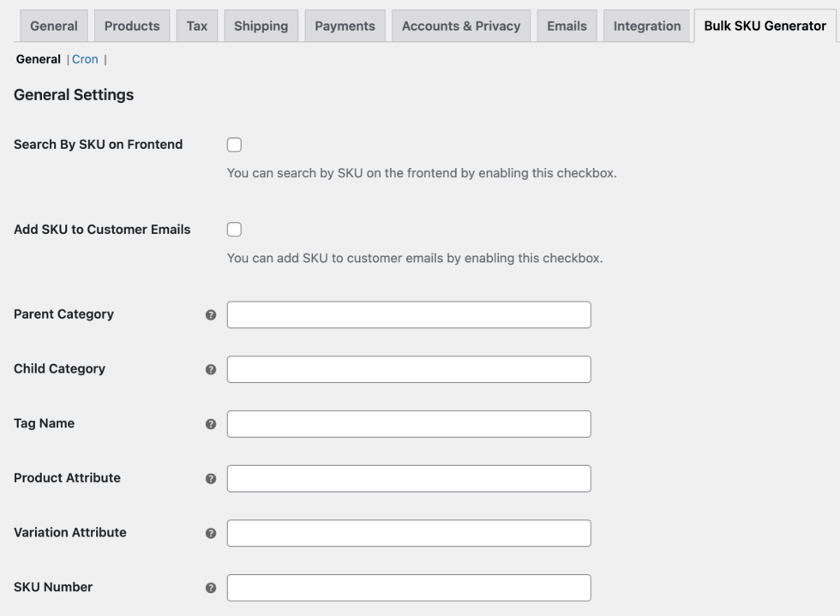Click help icon beside Parent Category

[211, 315]
